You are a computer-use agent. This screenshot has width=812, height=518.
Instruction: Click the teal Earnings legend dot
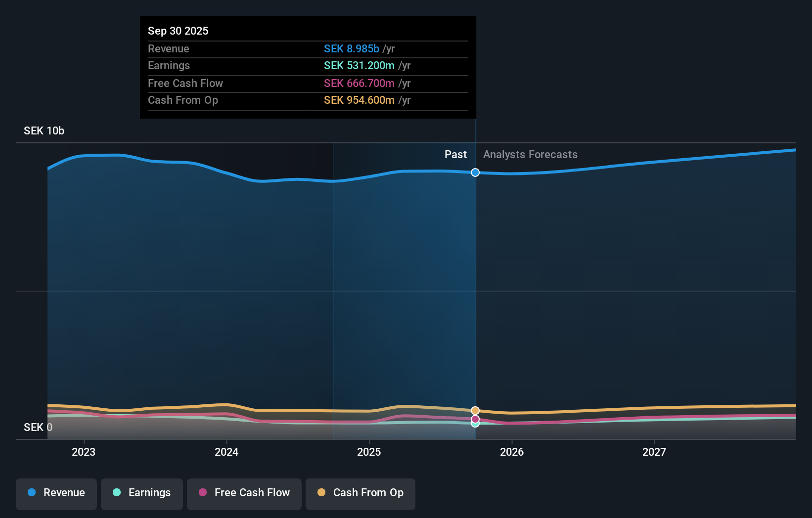pos(116,493)
